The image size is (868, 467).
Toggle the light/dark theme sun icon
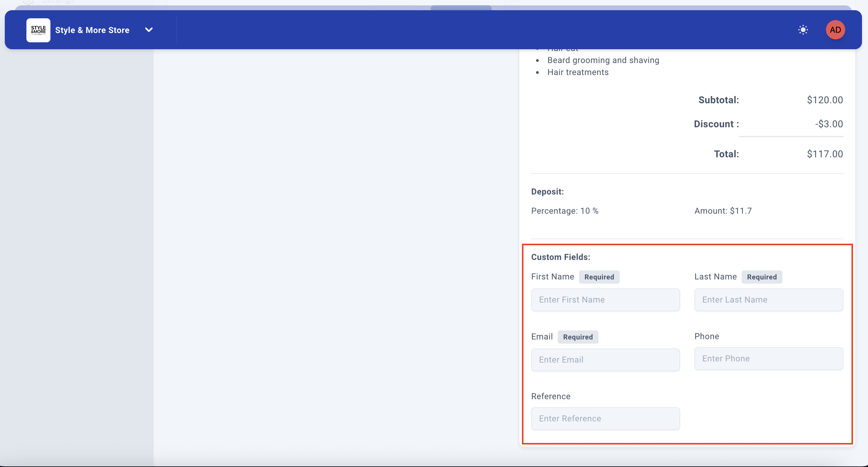click(803, 30)
